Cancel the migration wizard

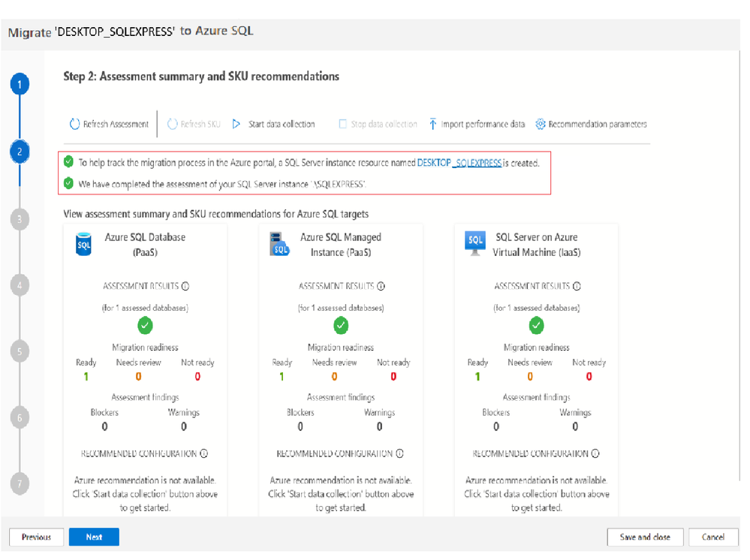click(713, 537)
